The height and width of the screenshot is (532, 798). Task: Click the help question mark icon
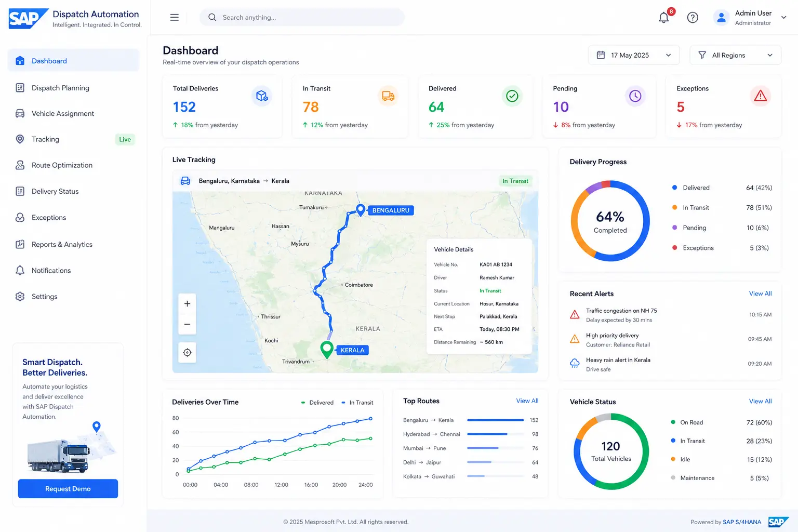[x=693, y=18]
